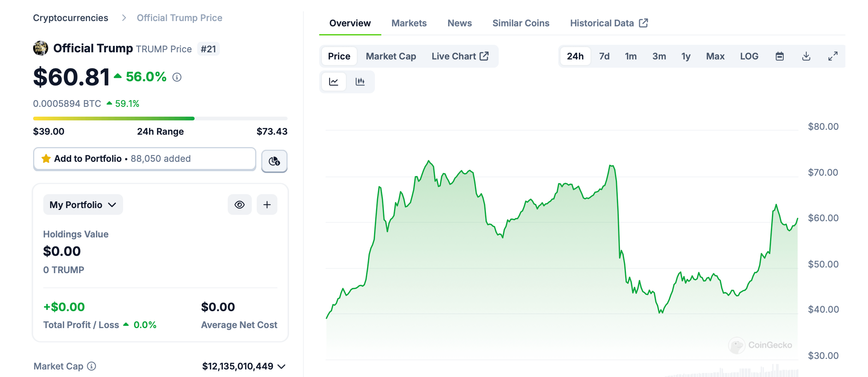Select the 1m time range
This screenshot has height=377, width=868.
coord(631,56)
